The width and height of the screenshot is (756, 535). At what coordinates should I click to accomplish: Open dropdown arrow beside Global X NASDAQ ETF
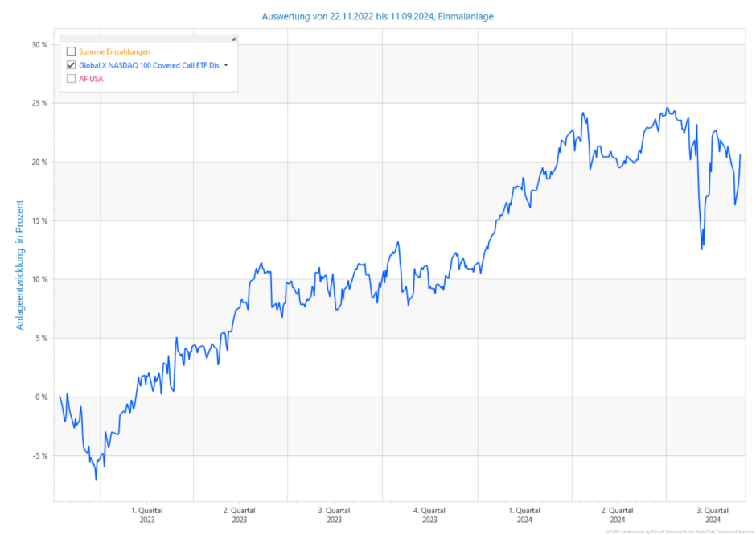(x=226, y=65)
